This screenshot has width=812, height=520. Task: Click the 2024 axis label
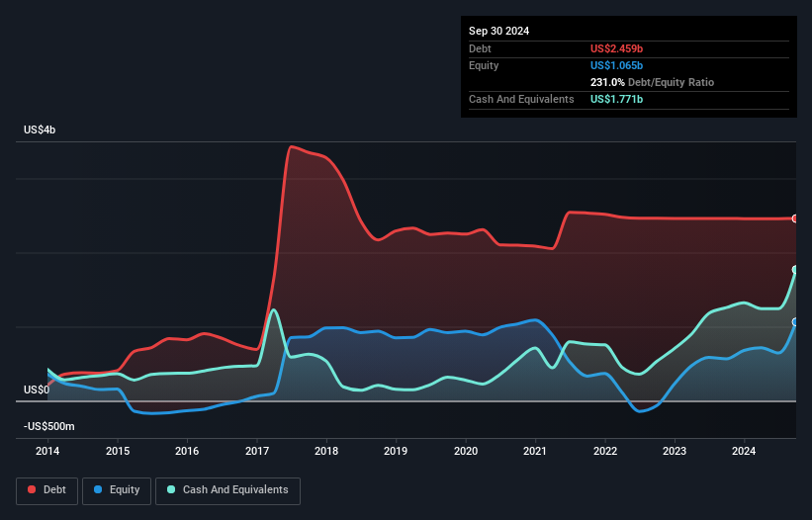(744, 451)
